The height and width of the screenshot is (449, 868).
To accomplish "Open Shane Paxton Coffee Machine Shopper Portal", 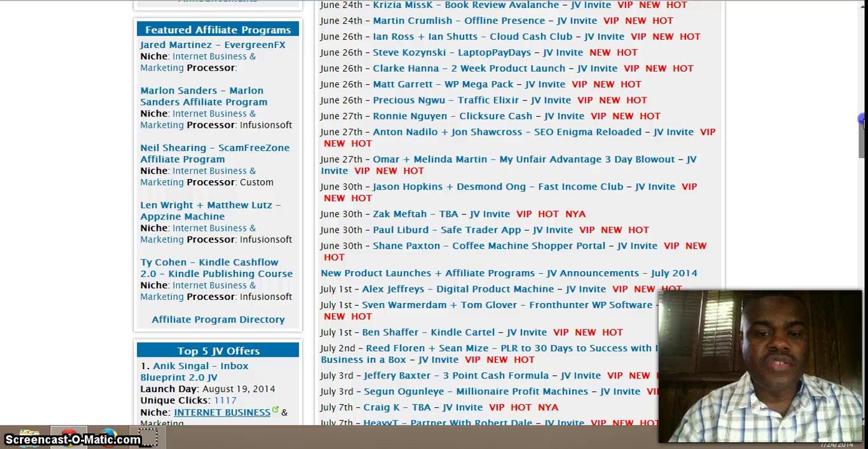I will [x=515, y=246].
